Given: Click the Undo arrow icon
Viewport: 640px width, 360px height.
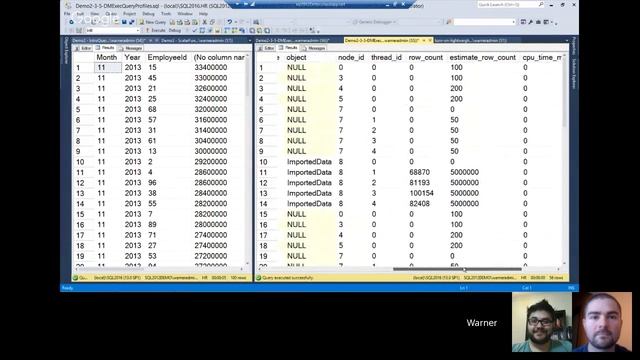Looking at the screenshot, I should click(229, 22).
